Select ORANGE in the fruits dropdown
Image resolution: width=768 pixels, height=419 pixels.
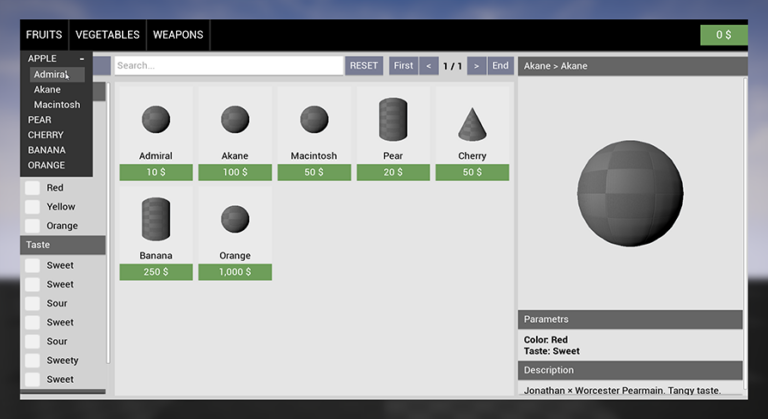(46, 165)
